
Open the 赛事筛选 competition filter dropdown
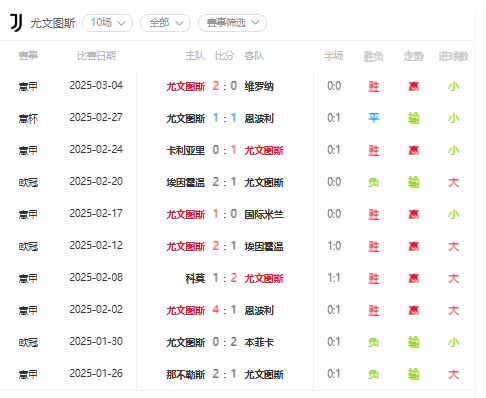[232, 23]
